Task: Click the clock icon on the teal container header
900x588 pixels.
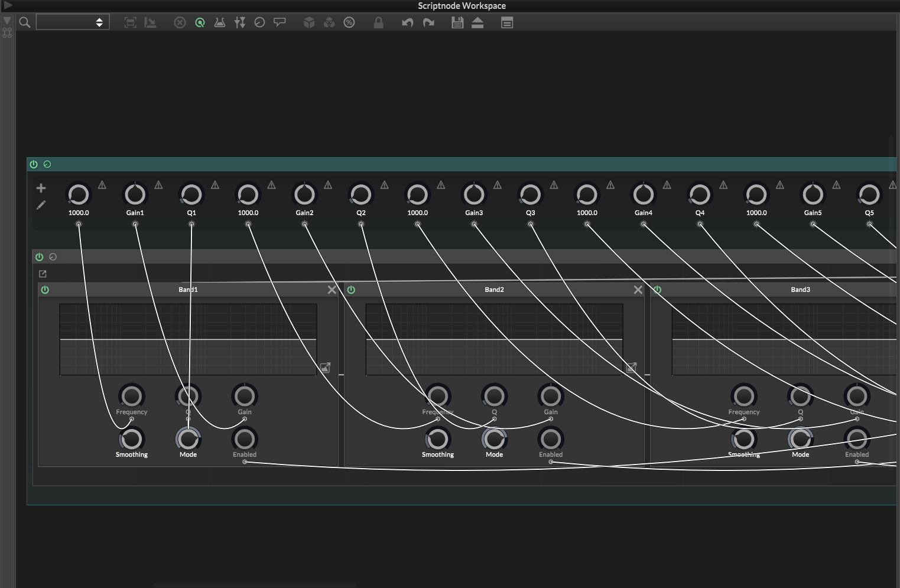Action: (47, 164)
